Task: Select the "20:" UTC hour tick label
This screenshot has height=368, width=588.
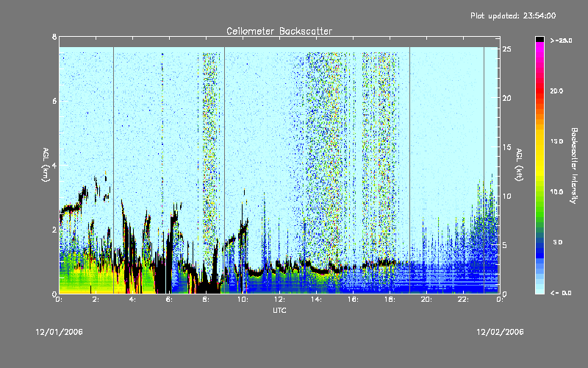Action: [x=426, y=300]
